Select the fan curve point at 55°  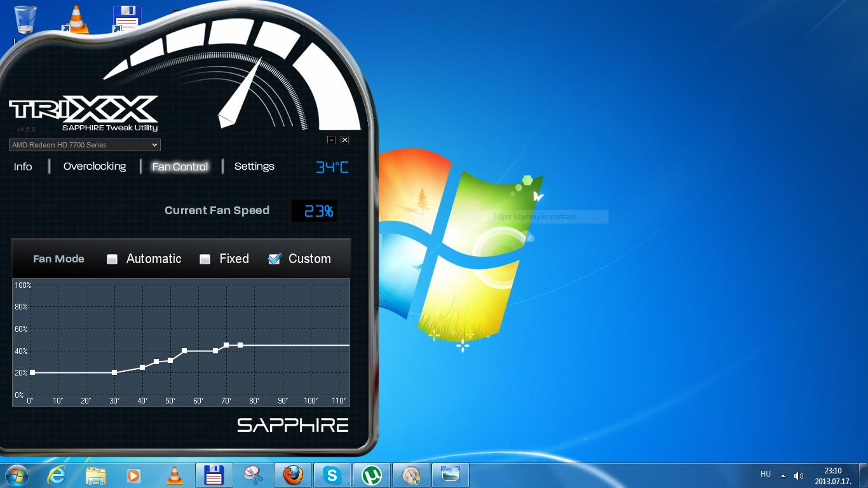pyautogui.click(x=184, y=351)
